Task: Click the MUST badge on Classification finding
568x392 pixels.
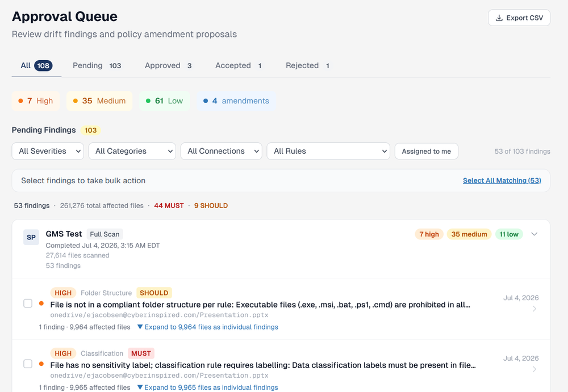Action: point(141,353)
